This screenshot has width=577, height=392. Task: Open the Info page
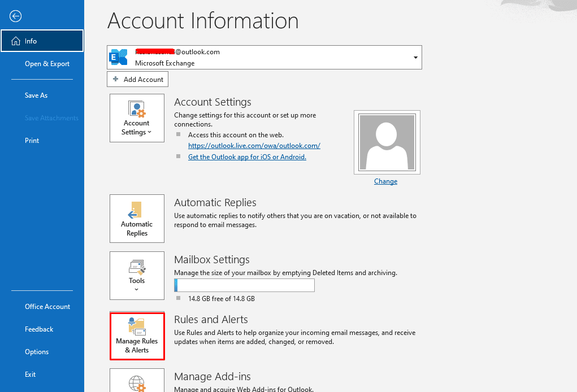pyautogui.click(x=42, y=41)
